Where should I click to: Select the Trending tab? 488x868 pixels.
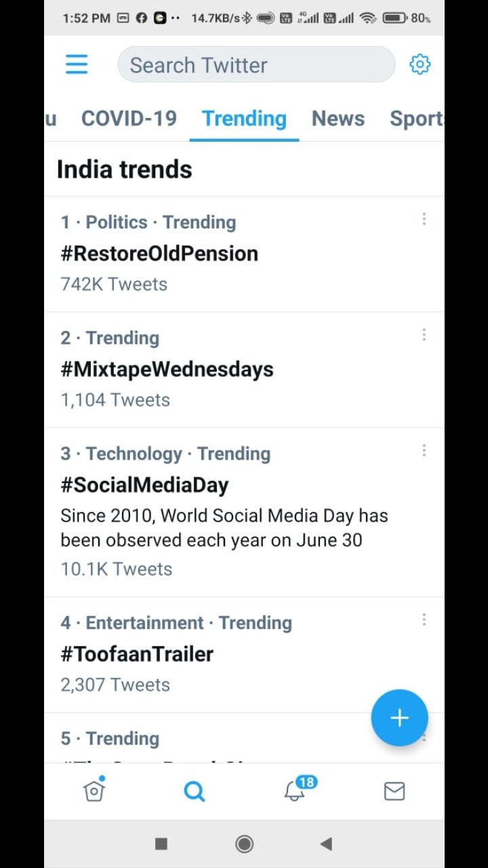pos(244,119)
